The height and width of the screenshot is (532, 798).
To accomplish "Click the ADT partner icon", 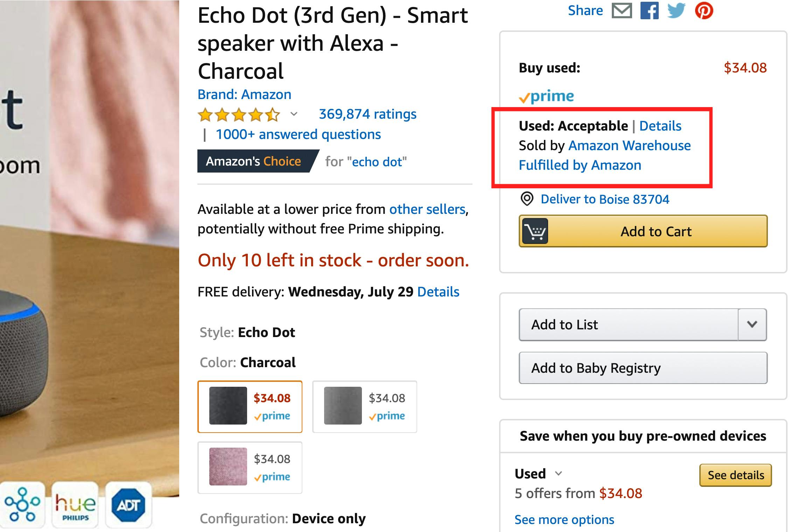I will pyautogui.click(x=128, y=505).
